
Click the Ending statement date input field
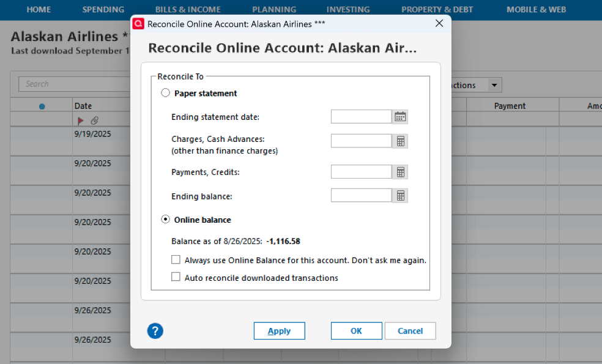[x=362, y=117]
